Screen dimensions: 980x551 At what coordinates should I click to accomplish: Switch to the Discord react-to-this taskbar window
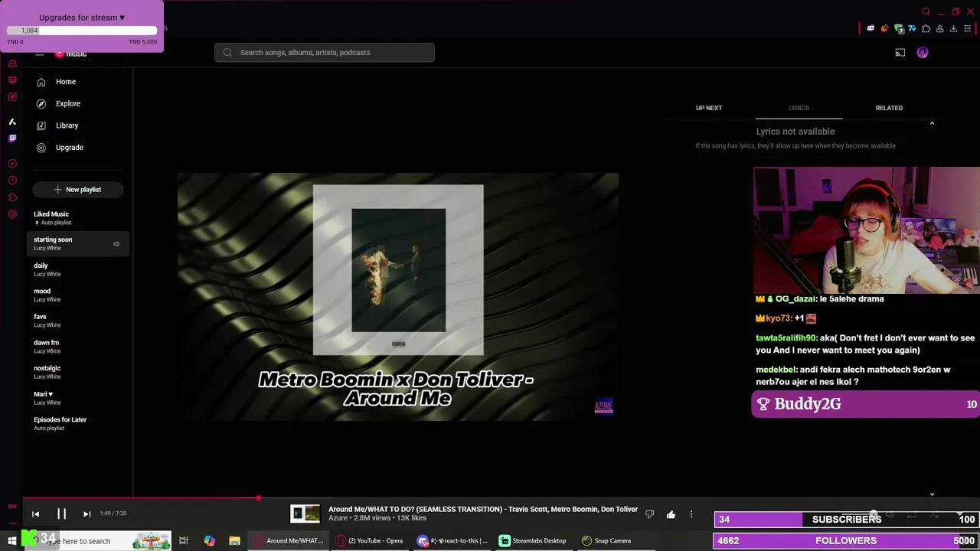point(452,541)
